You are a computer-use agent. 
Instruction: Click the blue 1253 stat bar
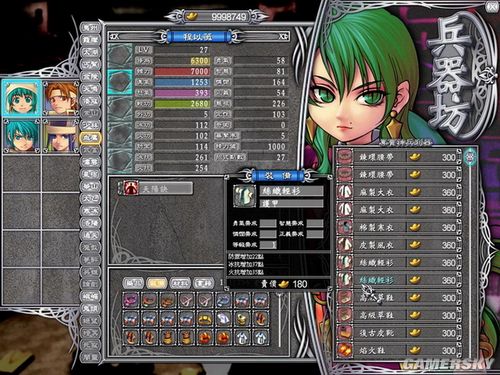tap(182, 82)
